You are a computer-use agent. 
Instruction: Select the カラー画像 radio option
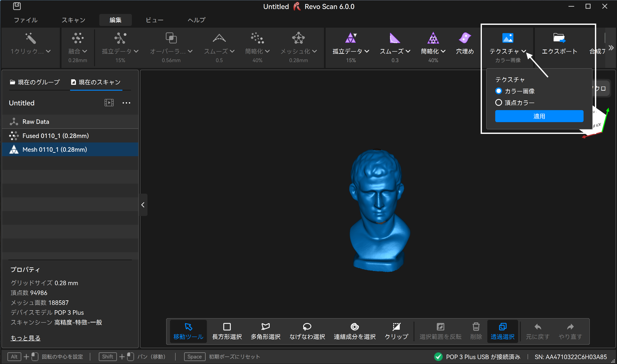(498, 91)
